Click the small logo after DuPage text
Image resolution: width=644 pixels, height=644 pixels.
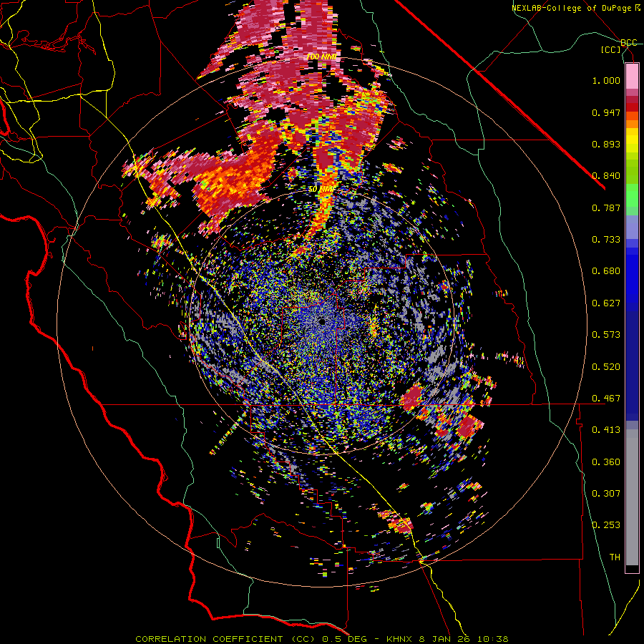tap(637, 8)
